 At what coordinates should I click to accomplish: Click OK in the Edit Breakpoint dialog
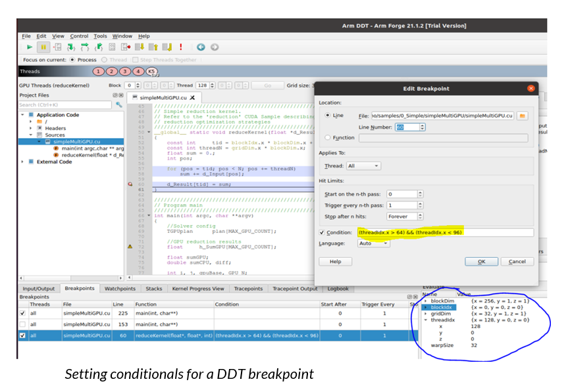pos(482,262)
